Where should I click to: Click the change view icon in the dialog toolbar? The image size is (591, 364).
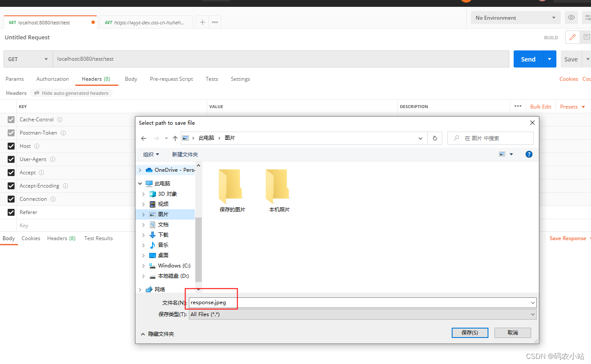tap(502, 154)
